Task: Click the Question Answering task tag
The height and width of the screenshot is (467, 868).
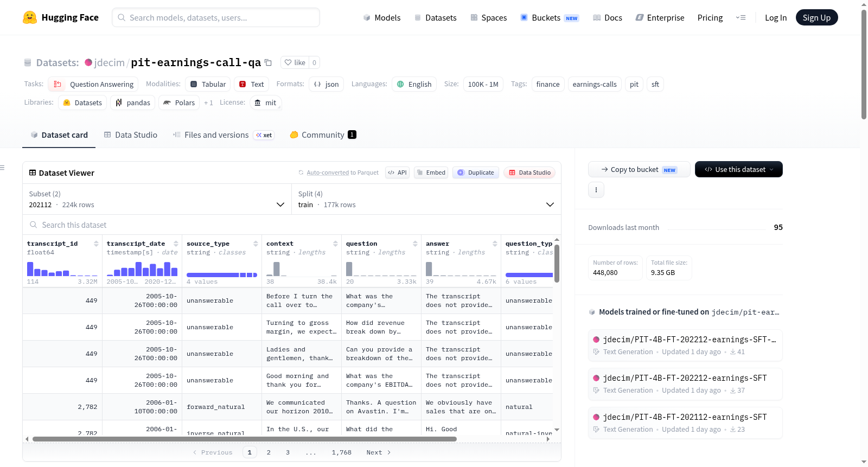Action: [x=93, y=84]
